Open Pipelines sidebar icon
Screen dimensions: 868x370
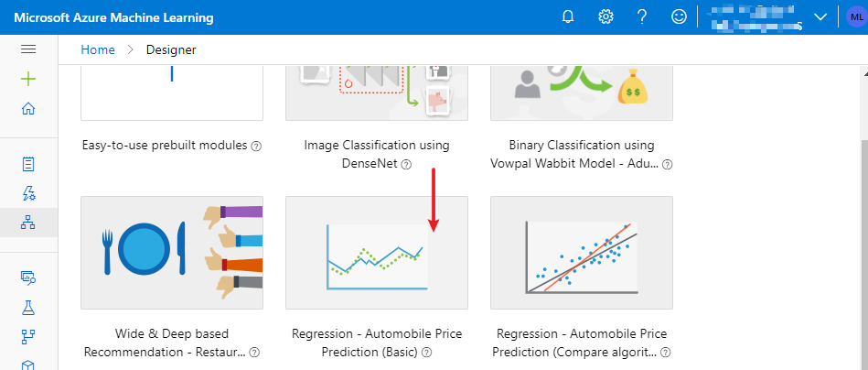tap(28, 336)
